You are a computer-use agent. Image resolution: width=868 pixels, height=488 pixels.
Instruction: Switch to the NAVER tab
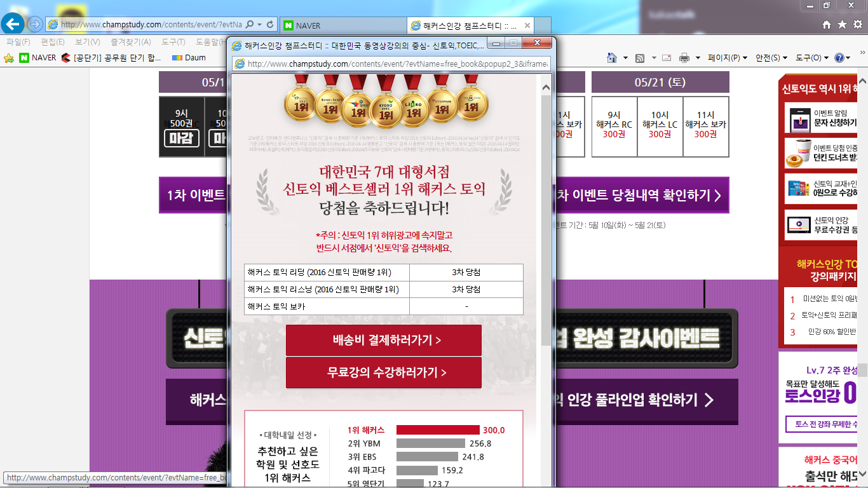tap(342, 25)
